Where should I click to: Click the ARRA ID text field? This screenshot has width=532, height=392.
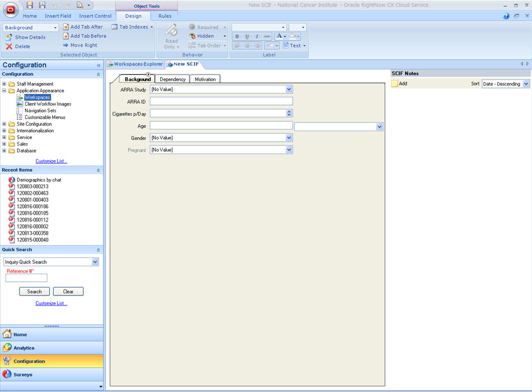coord(221,101)
